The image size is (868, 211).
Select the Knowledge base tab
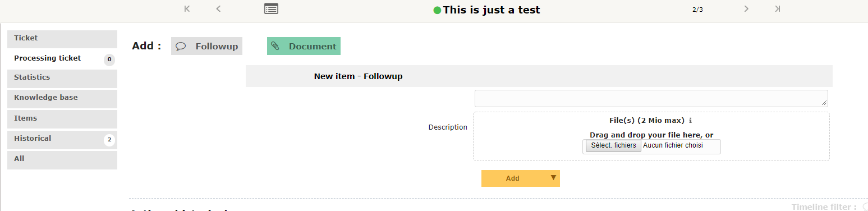pyautogui.click(x=62, y=98)
